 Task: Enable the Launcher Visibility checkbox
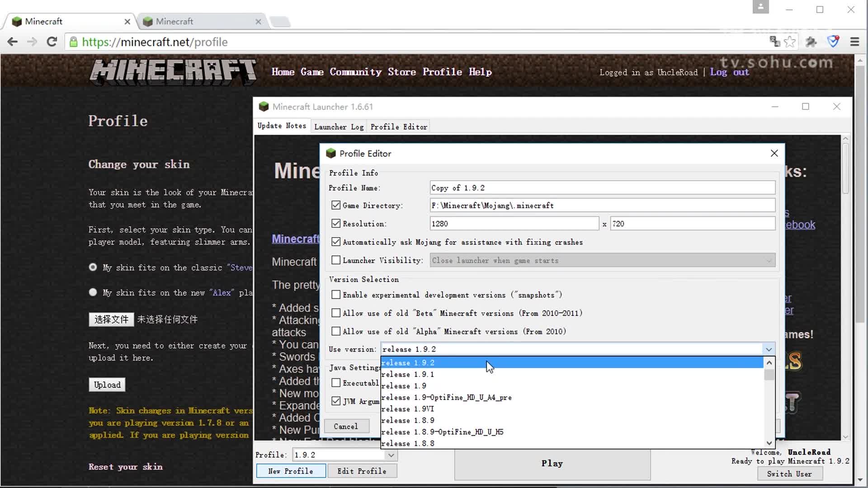tap(335, 260)
